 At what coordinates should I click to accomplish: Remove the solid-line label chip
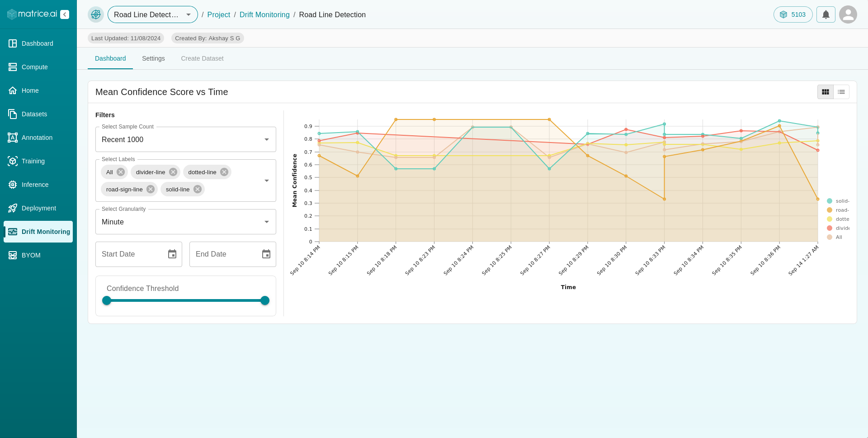pyautogui.click(x=198, y=189)
